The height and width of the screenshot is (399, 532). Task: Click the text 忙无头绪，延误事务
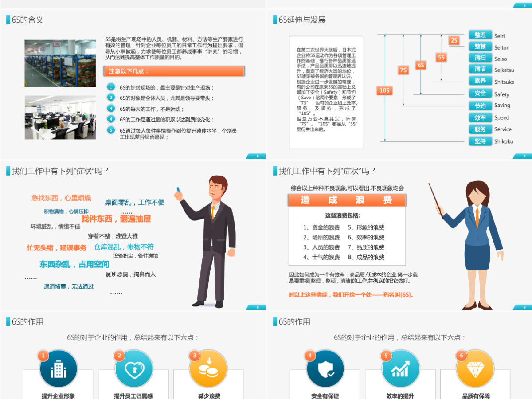pyautogui.click(x=57, y=248)
